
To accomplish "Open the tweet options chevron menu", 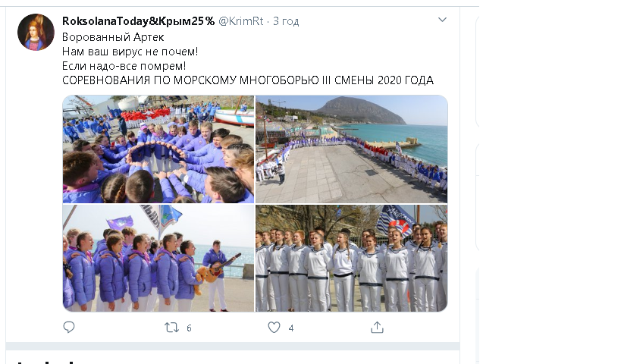I will click(442, 20).
